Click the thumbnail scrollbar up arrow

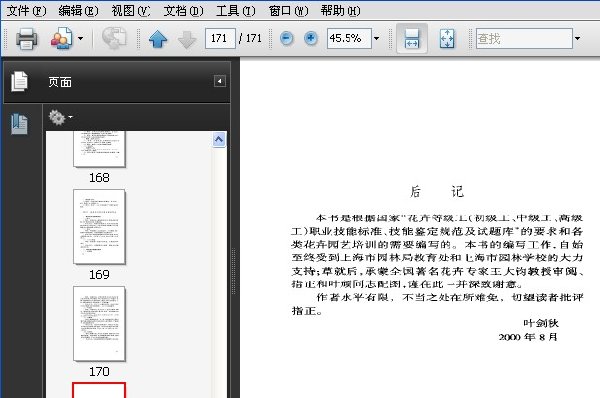tap(219, 140)
